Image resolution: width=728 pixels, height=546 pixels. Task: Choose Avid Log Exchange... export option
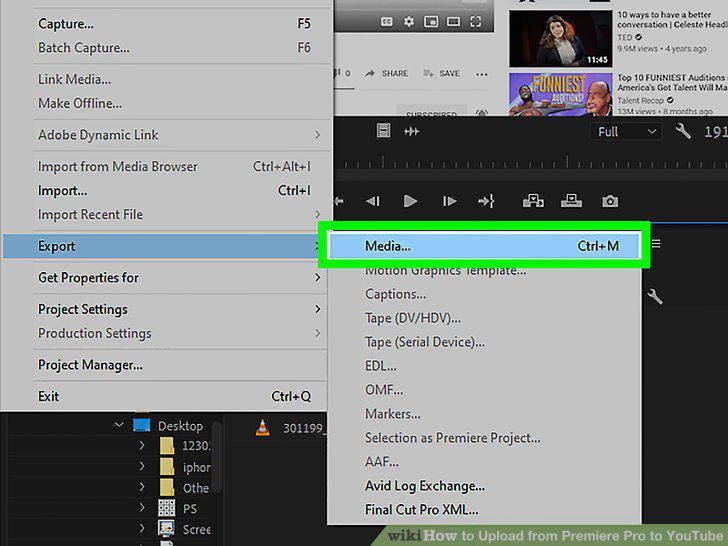(484, 486)
